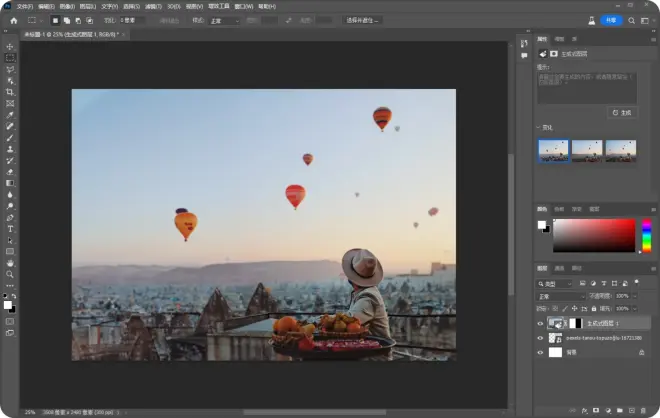Select the Lasso tool

[x=10, y=69]
